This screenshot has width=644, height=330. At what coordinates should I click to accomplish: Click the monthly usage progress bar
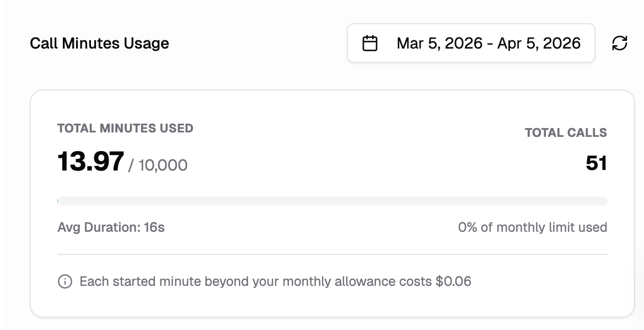[332, 201]
